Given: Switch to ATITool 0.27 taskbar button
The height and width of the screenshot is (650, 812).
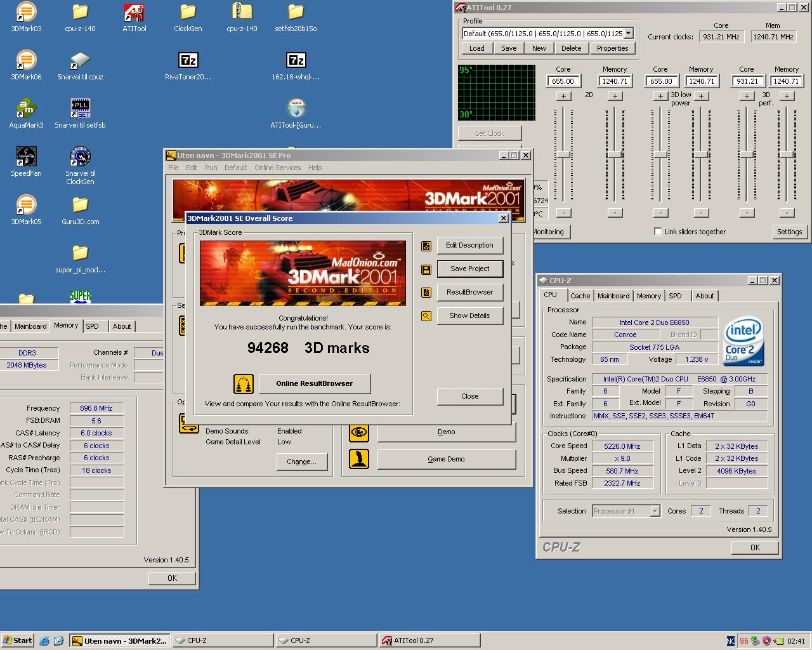Looking at the screenshot, I should pos(429,640).
